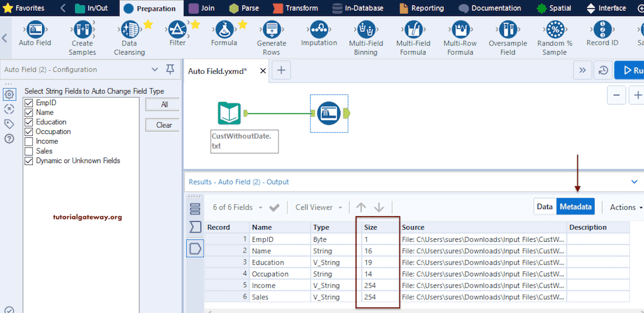The image size is (644, 313).
Task: Uncheck the Occupation field checkbox
Action: click(x=29, y=132)
